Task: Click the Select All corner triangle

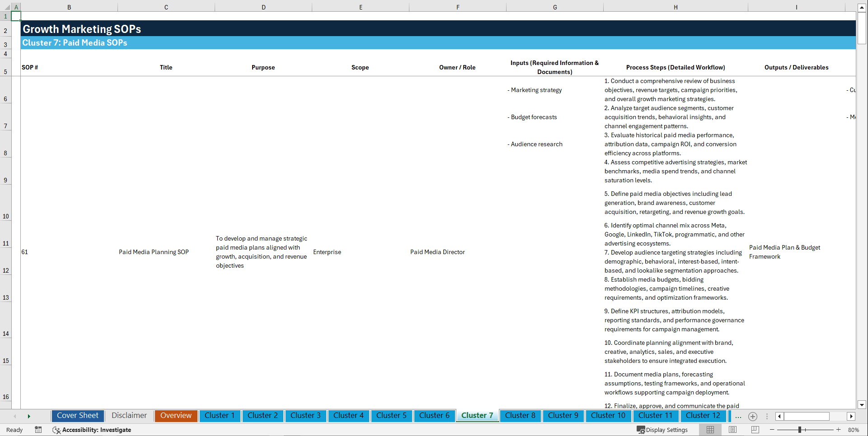Action: coord(6,7)
